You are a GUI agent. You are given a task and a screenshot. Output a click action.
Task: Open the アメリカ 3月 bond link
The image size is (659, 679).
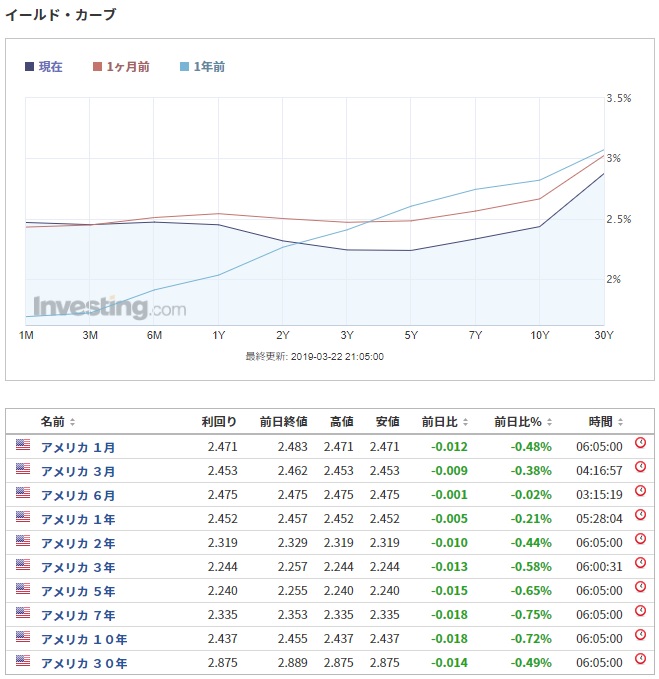(x=78, y=471)
